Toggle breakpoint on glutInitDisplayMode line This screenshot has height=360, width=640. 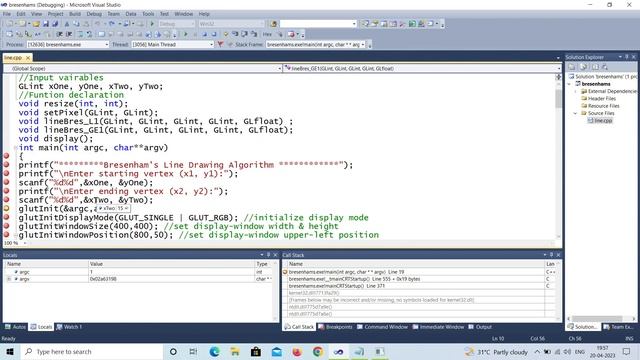click(7, 217)
